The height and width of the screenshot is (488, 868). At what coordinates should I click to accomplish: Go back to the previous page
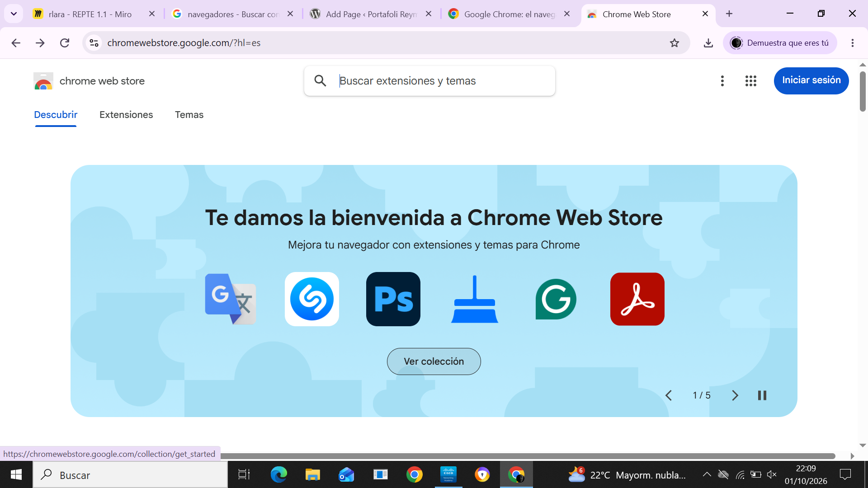(16, 43)
